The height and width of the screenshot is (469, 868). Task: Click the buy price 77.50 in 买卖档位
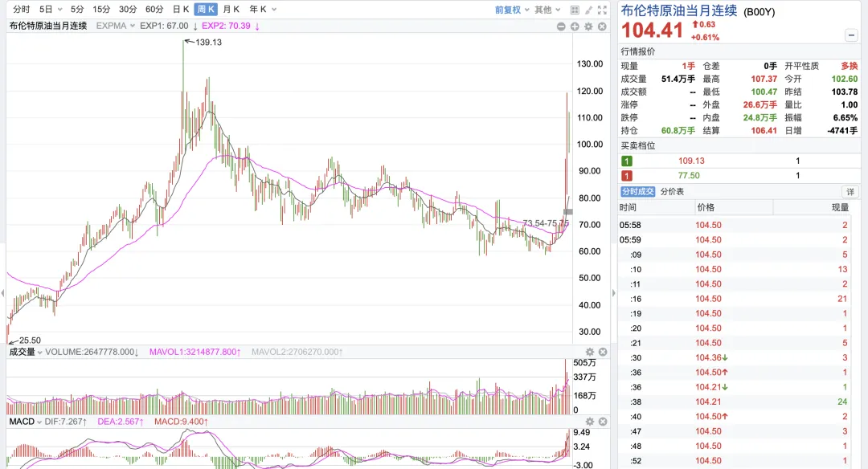(x=689, y=176)
